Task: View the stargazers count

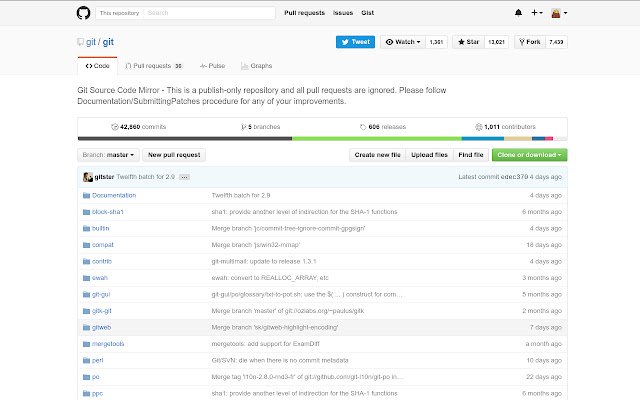Action: coord(496,42)
